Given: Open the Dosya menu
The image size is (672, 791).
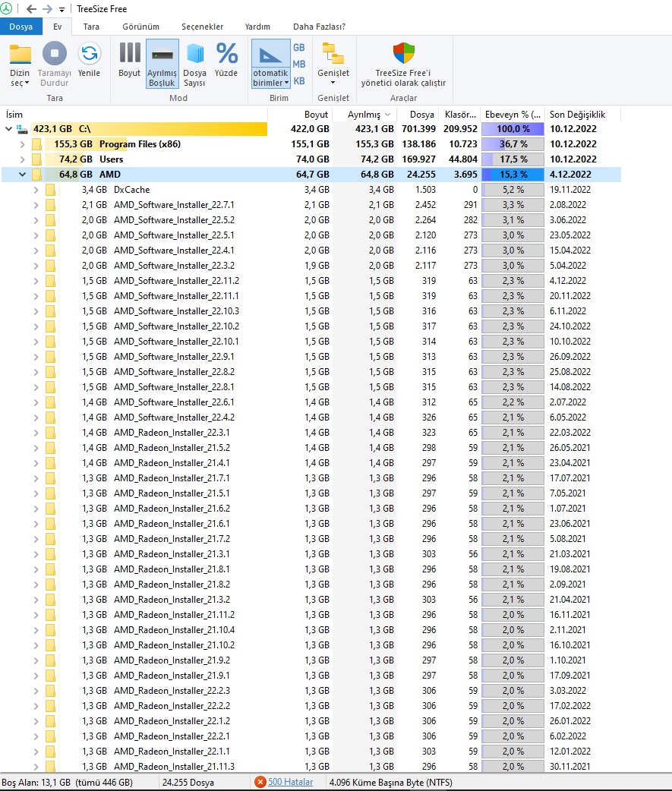Looking at the screenshot, I should pyautogui.click(x=21, y=27).
